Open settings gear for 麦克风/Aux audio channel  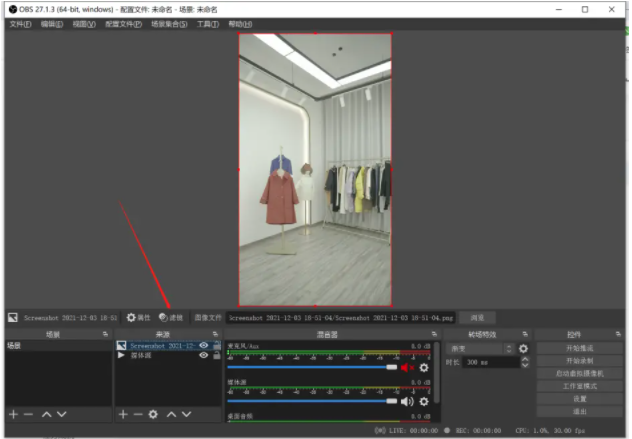pyautogui.click(x=424, y=368)
